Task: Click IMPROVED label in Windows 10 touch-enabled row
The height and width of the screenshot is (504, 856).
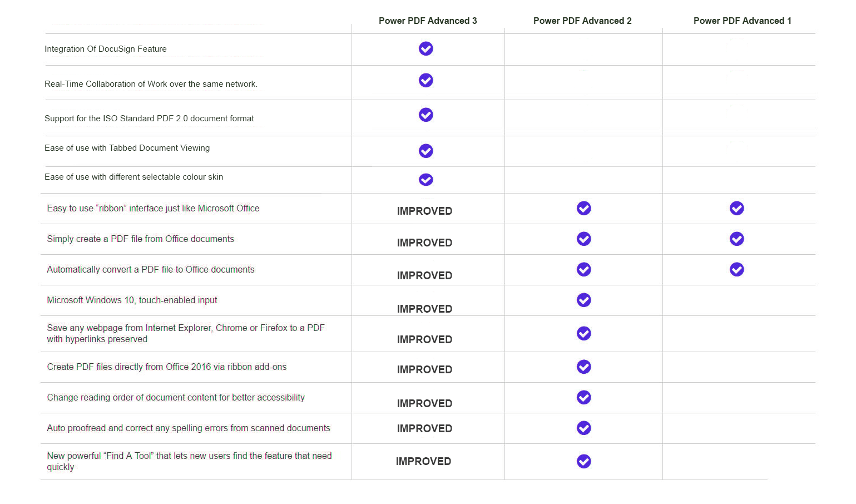Action: pyautogui.click(x=424, y=309)
